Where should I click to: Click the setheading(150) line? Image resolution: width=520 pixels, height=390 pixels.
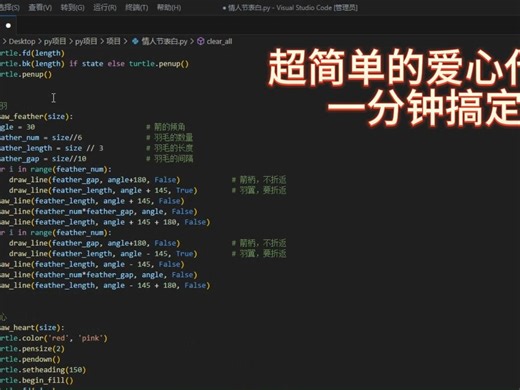tap(43, 370)
